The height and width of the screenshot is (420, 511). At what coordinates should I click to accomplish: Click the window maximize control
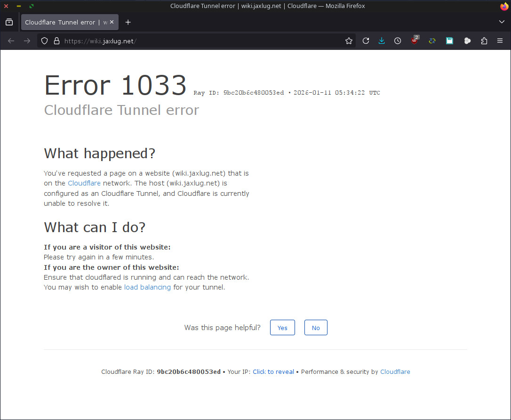pyautogui.click(x=31, y=6)
